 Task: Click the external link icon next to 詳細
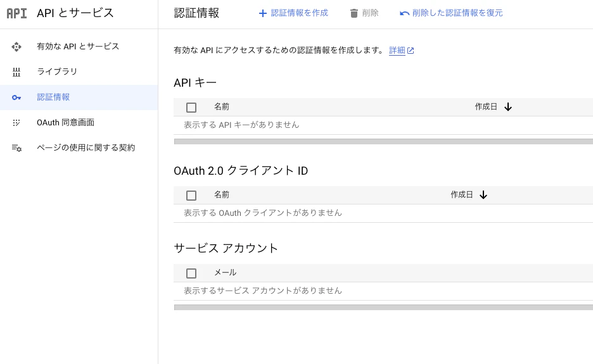coord(411,51)
